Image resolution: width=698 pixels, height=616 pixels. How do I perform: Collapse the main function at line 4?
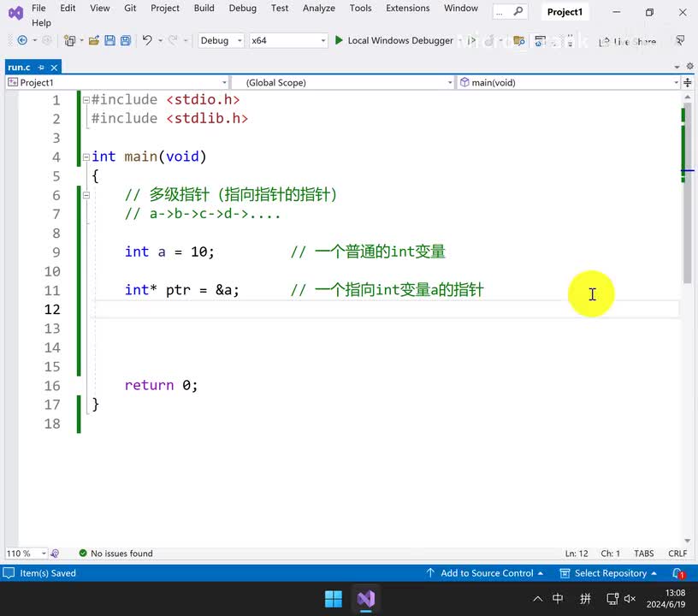86,157
